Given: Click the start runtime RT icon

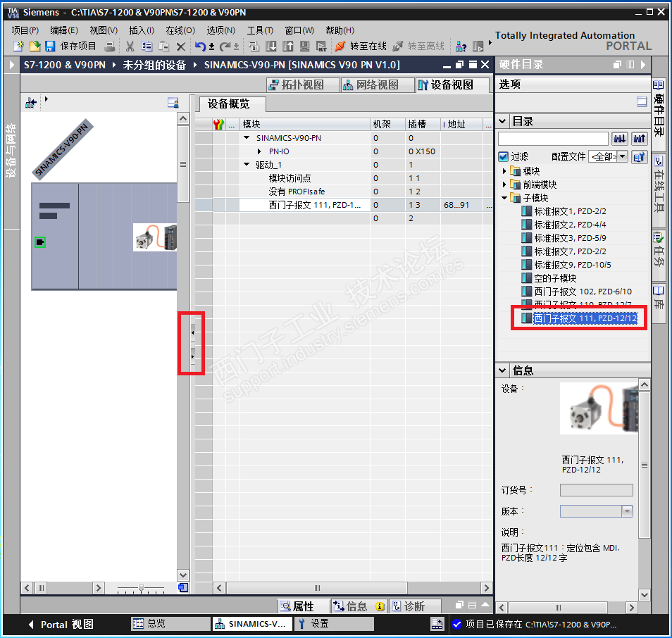Looking at the screenshot, I should tap(321, 46).
